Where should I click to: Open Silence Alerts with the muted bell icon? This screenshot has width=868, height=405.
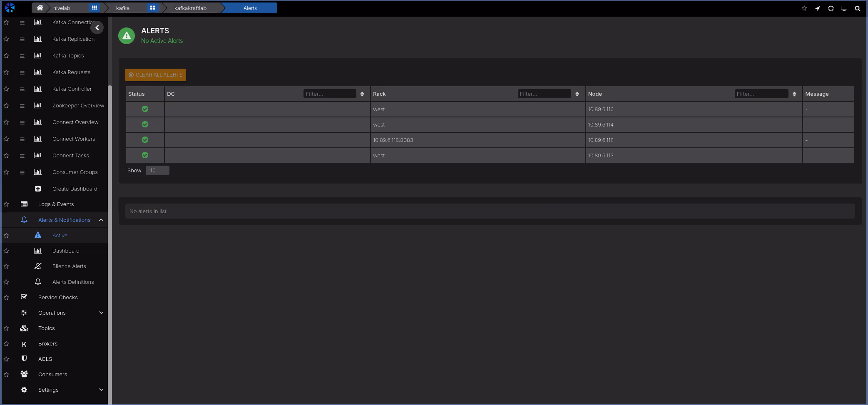coord(38,266)
